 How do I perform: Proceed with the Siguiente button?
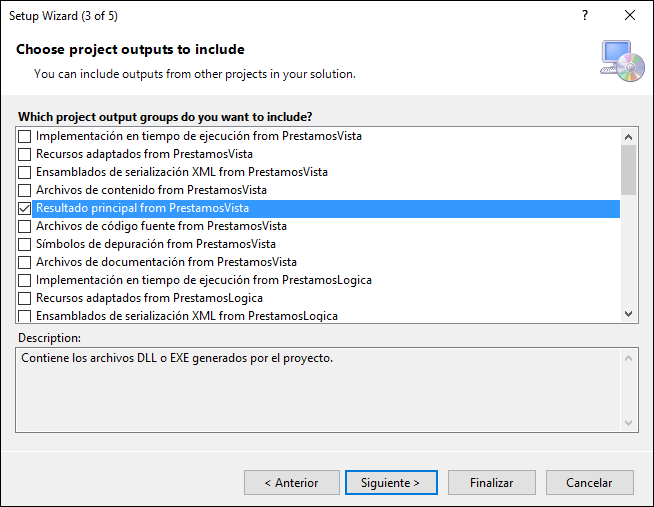click(391, 483)
